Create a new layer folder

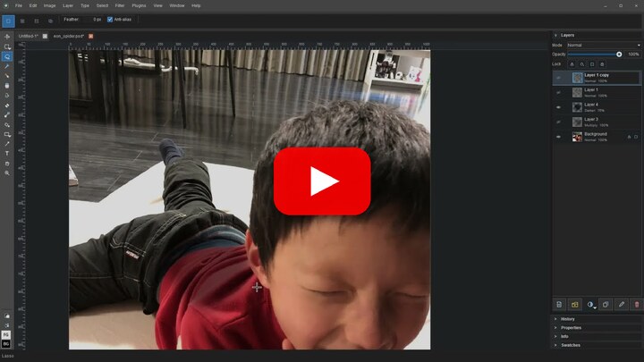(574, 305)
